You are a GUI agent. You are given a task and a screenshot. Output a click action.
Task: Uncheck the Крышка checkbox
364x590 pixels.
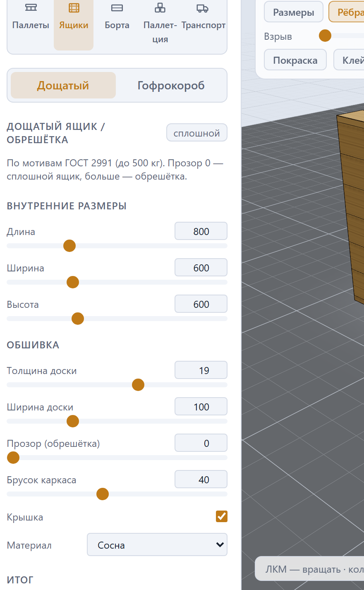[x=222, y=516]
